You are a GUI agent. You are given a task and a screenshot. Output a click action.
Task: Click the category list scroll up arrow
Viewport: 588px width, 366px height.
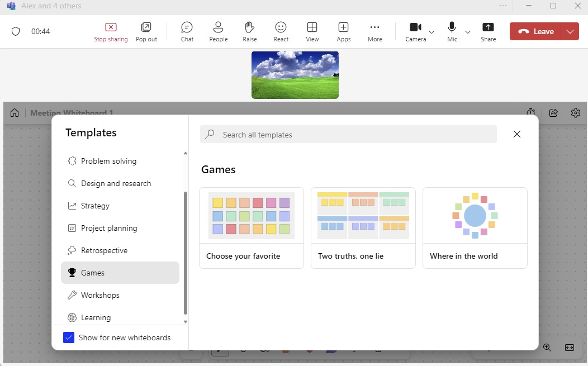tap(185, 153)
